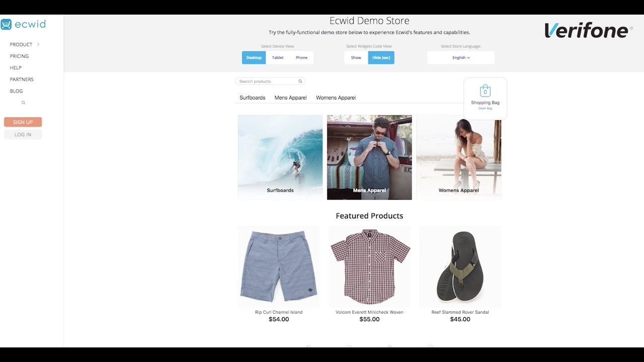The width and height of the screenshot is (644, 362).
Task: Click the SIGN UP button
Action: click(x=23, y=122)
